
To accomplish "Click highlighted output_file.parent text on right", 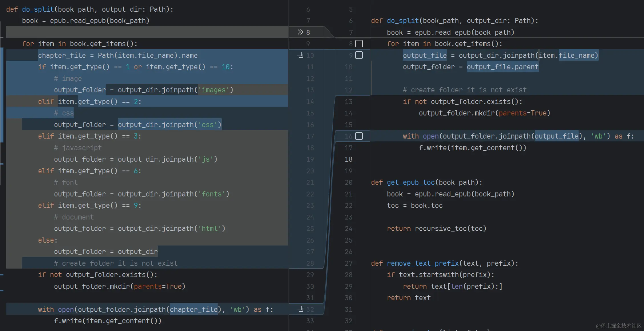I will tap(502, 67).
